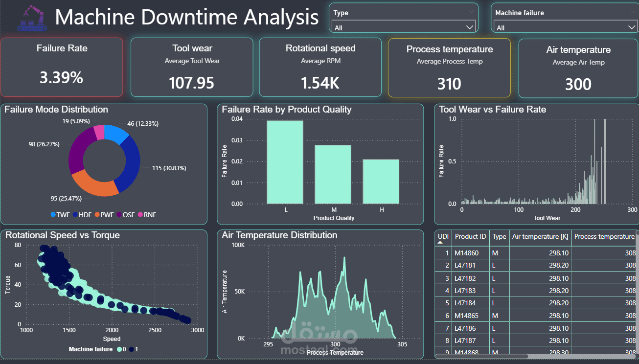Select the TWF legend marker

(x=53, y=215)
